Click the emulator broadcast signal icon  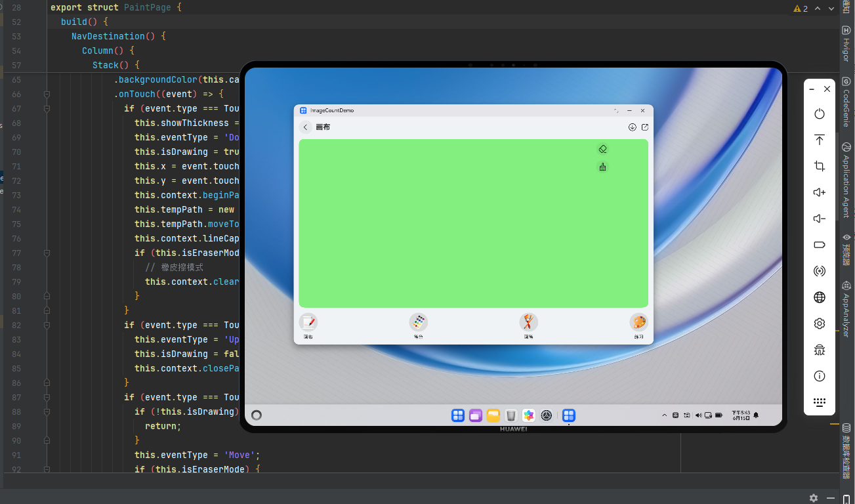click(x=820, y=271)
